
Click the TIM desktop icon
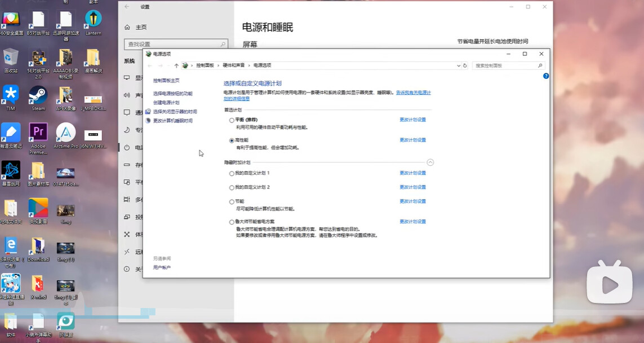pyautogui.click(x=11, y=98)
